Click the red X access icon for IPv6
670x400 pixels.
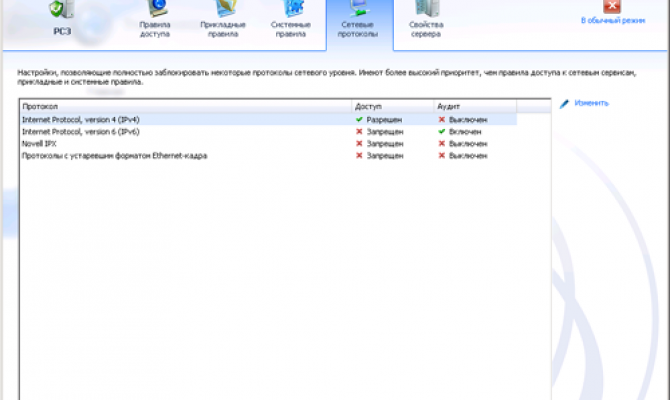(359, 132)
